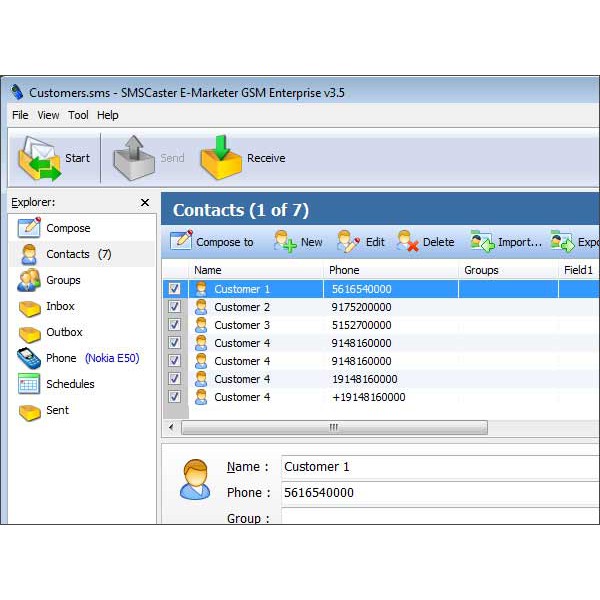Open the Sent folder
Viewport: 600px width, 600px height.
coord(57,410)
